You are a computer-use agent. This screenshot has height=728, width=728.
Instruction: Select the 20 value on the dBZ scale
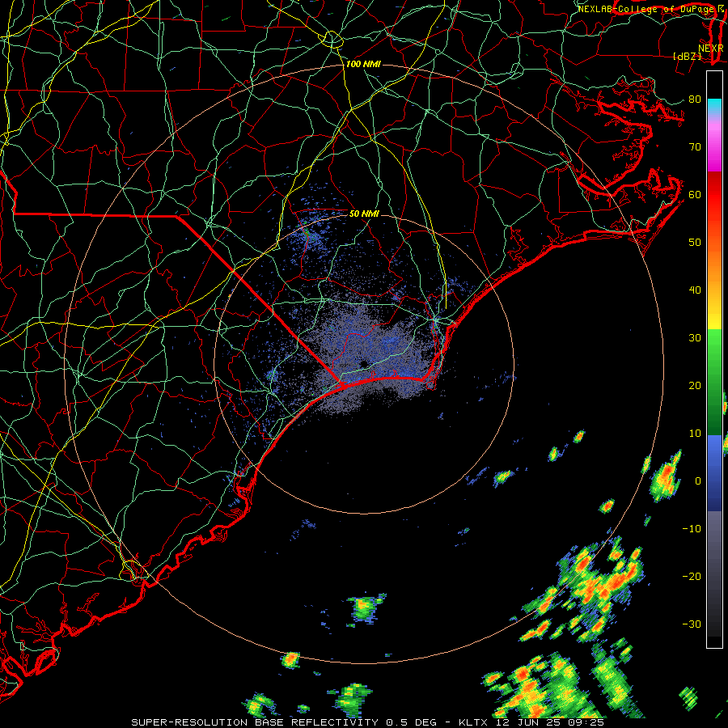(x=695, y=386)
